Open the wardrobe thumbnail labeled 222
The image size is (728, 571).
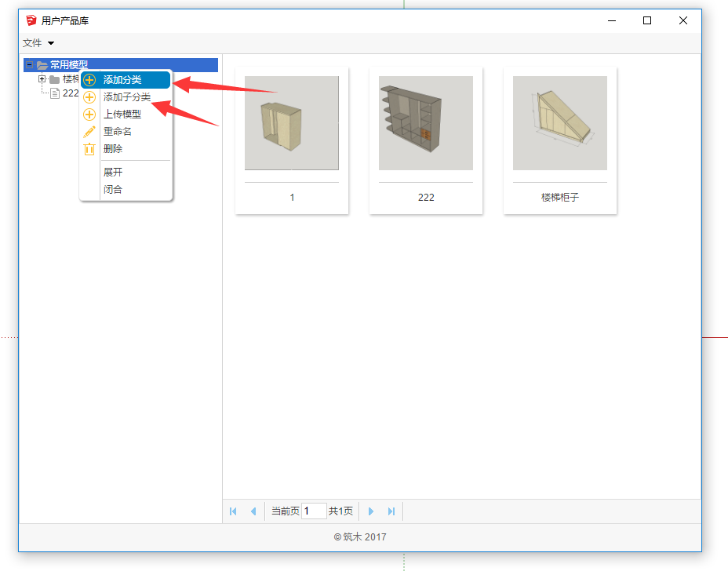coord(426,123)
